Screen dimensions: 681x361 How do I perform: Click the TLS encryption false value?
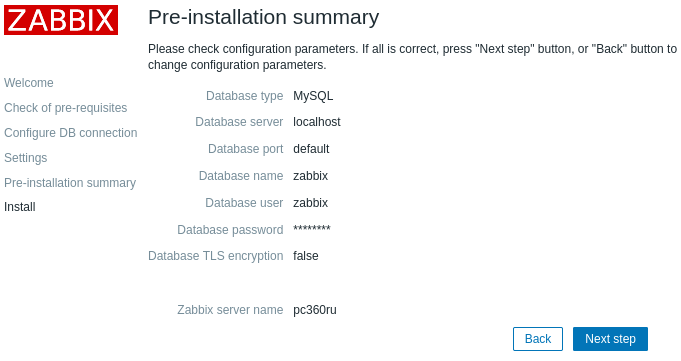pyautogui.click(x=306, y=255)
